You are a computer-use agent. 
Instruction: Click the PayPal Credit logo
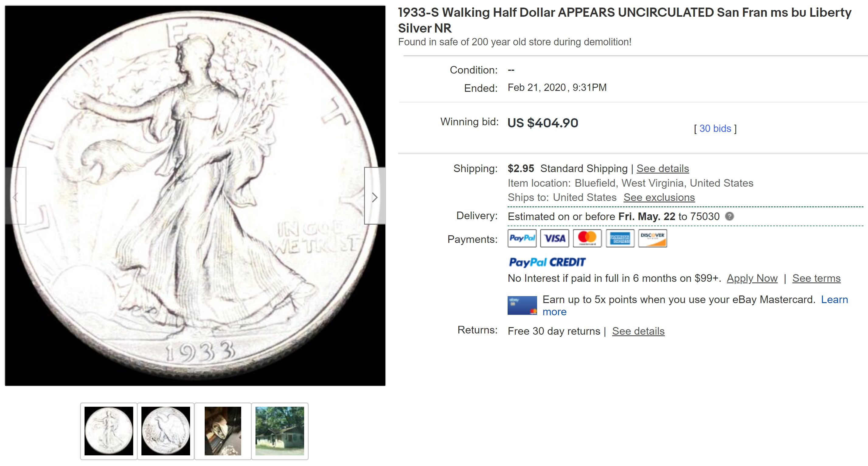[x=547, y=262]
